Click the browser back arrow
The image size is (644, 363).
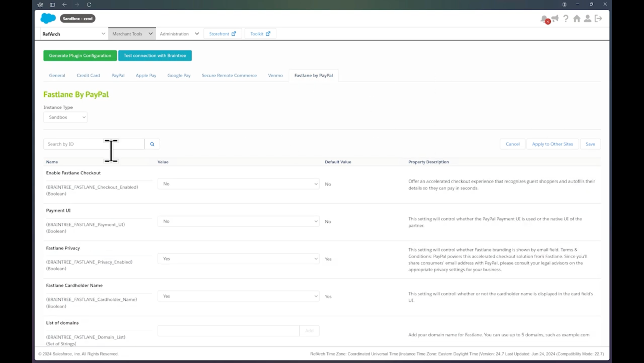pyautogui.click(x=64, y=5)
